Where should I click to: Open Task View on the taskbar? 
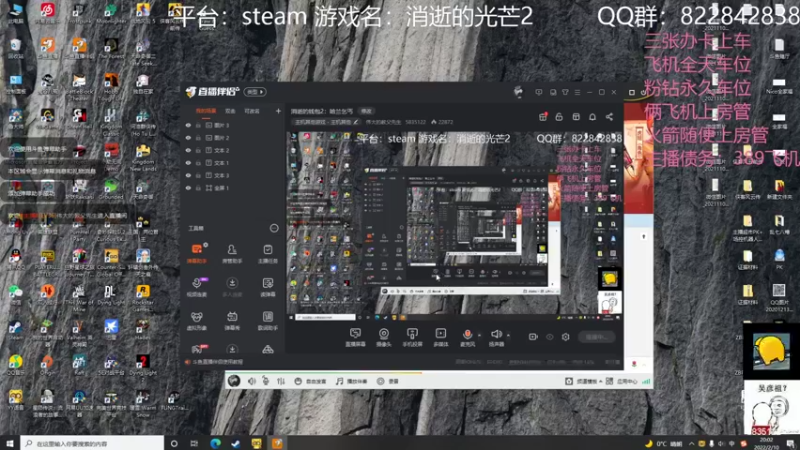194,443
